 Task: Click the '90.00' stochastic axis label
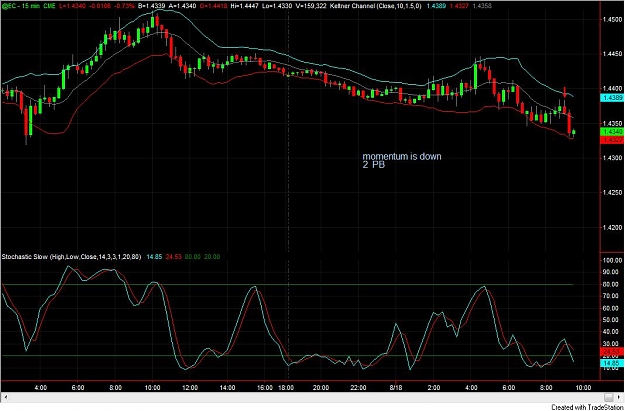[x=613, y=272]
